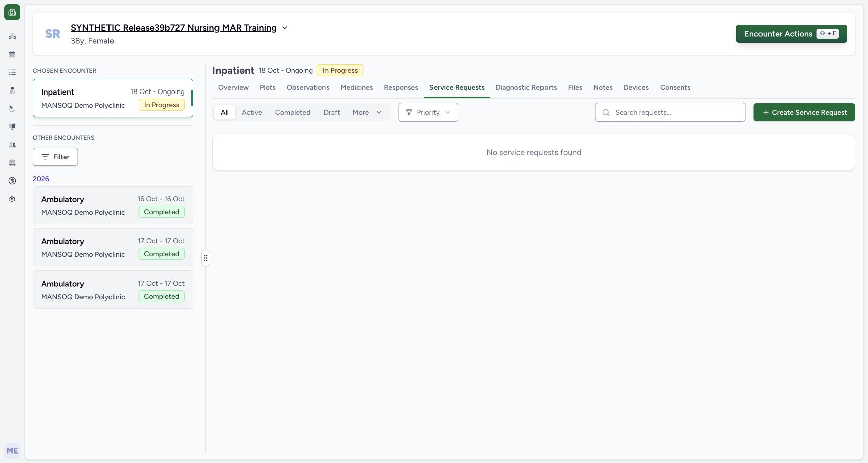This screenshot has height=463, width=868.
Task: Open the calendar appointments sidebar icon
Action: coord(12,54)
